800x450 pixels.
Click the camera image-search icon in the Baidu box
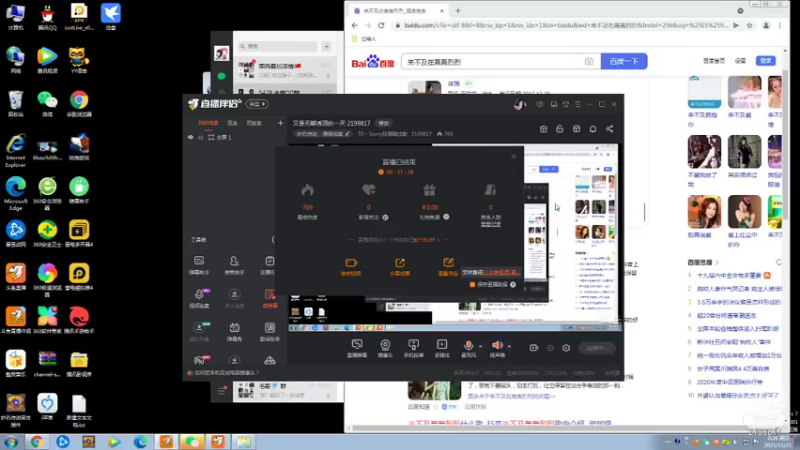(x=589, y=62)
